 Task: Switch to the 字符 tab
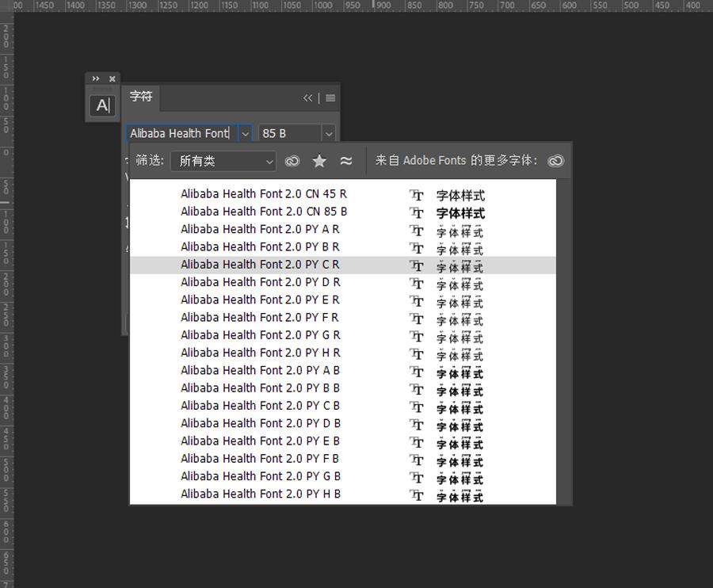click(141, 97)
